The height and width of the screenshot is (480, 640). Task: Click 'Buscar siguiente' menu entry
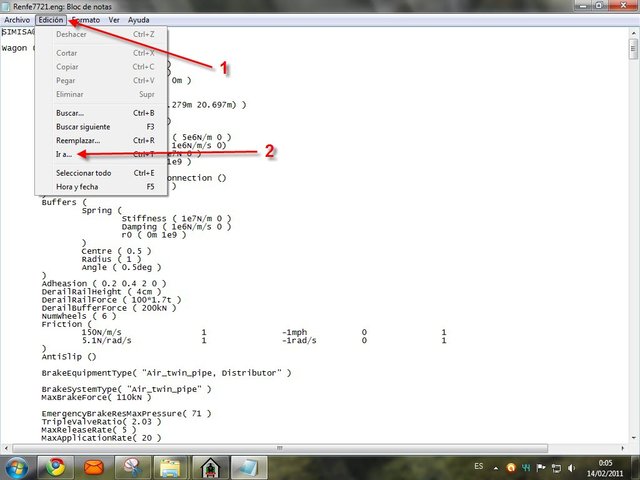pyautogui.click(x=83, y=127)
